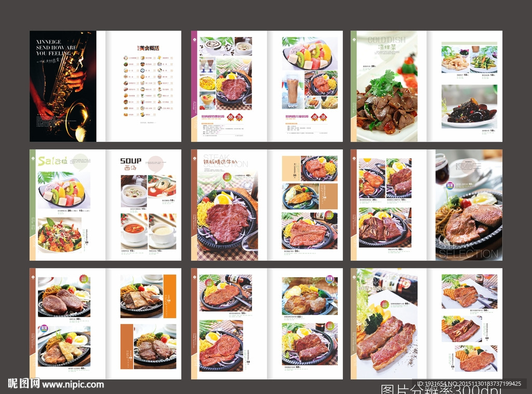Select the 'COLD DISH' page heading
This screenshot has width=532, height=394.
coord(387,40)
